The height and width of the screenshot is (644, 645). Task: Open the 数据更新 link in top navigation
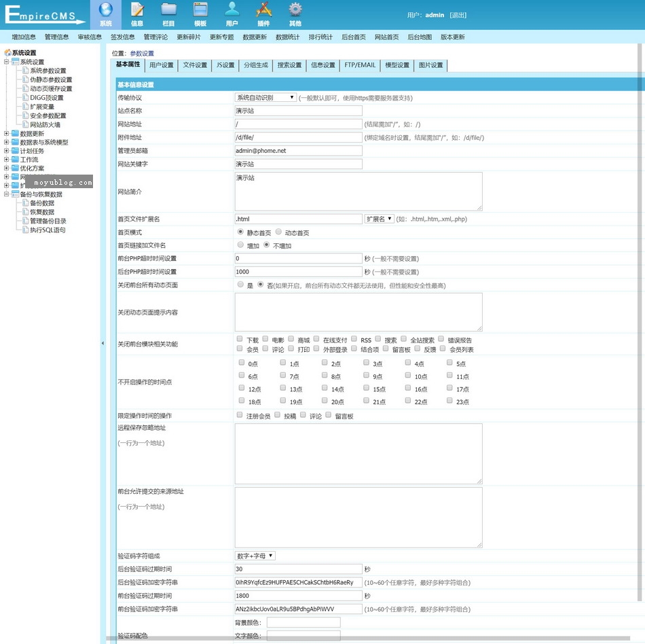pos(255,37)
